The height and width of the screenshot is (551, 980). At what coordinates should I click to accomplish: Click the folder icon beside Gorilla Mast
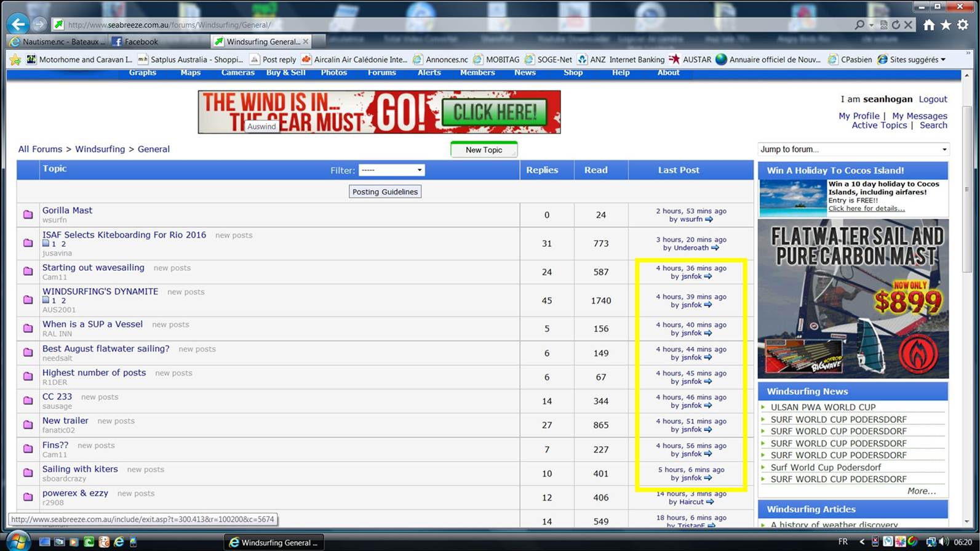coord(28,215)
